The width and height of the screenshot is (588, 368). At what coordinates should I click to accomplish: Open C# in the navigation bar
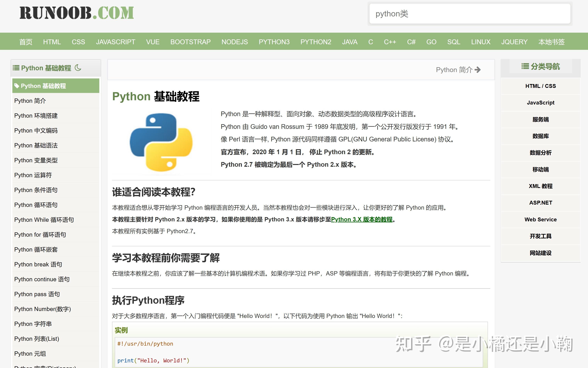click(411, 42)
